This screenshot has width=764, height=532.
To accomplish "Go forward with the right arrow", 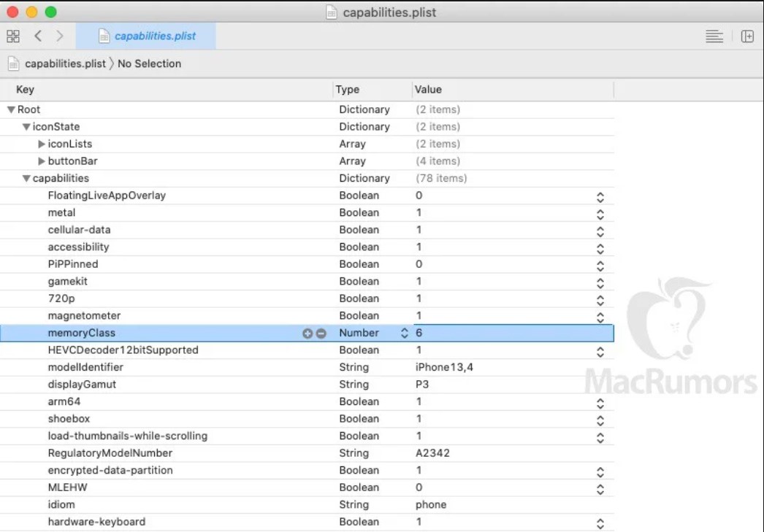I will [x=59, y=36].
